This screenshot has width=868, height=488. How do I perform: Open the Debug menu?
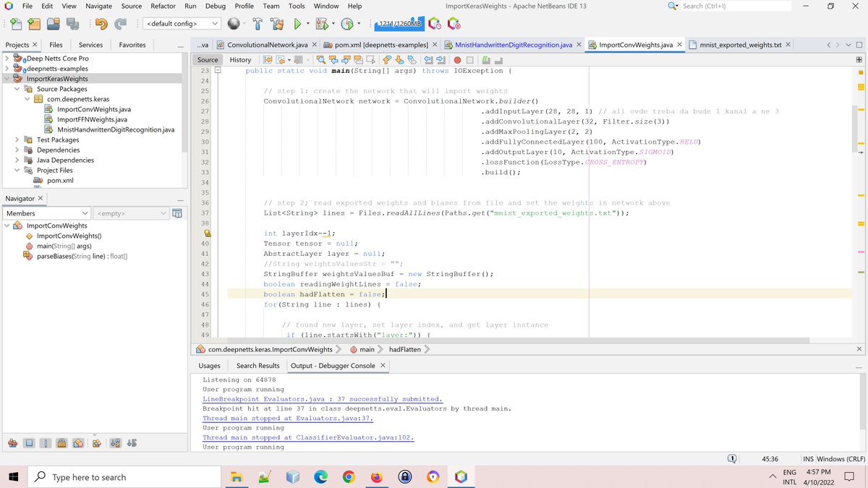point(216,6)
